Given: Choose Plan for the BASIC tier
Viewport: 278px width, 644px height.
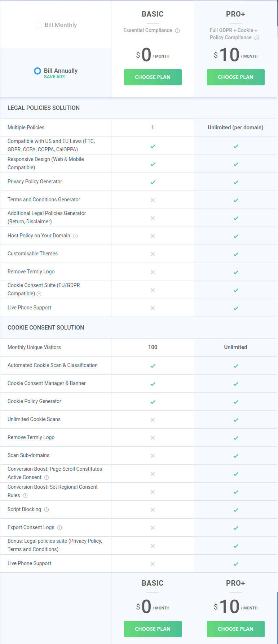Looking at the screenshot, I should [153, 77].
